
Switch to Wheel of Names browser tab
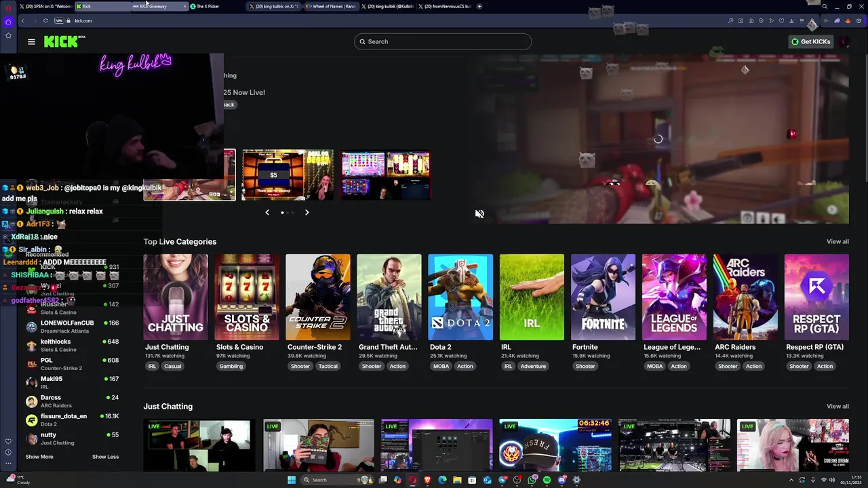pyautogui.click(x=331, y=6)
